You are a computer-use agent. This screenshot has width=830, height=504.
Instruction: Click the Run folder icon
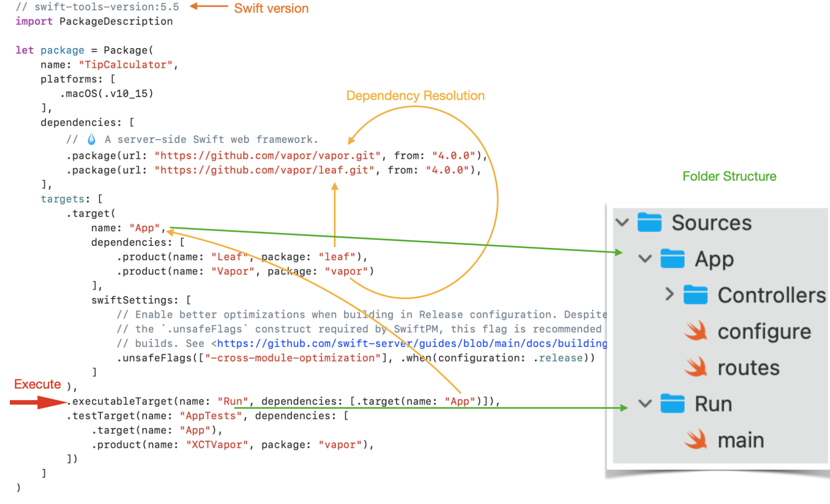(672, 404)
